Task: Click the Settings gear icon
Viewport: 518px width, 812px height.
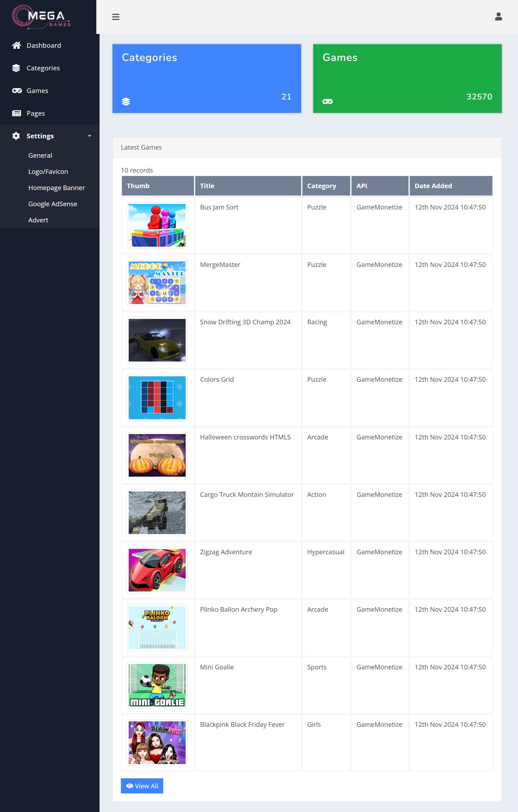Action: [x=16, y=136]
